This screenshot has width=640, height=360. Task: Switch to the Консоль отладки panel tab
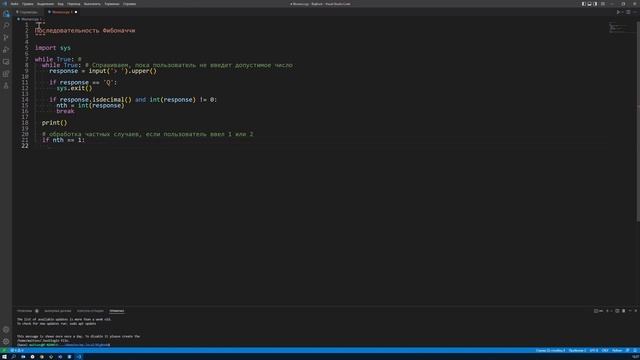coord(90,311)
